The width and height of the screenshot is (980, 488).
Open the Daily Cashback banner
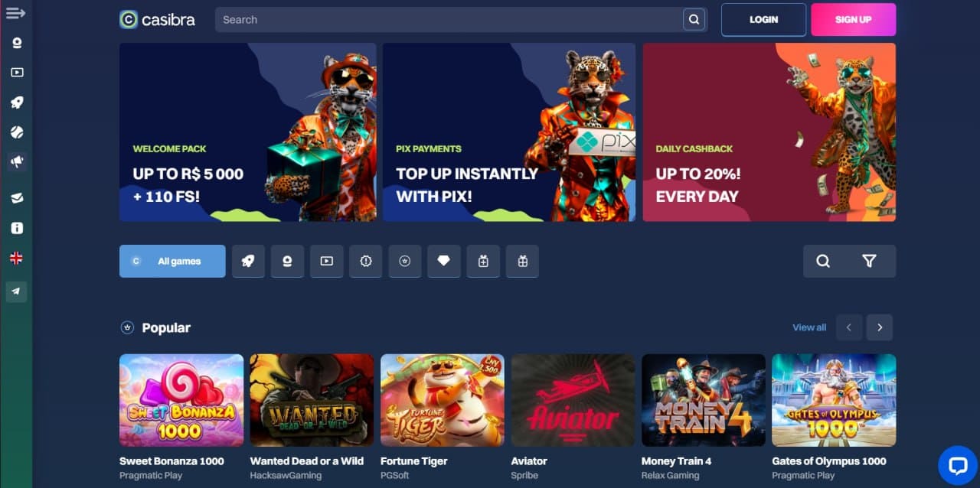coord(769,132)
